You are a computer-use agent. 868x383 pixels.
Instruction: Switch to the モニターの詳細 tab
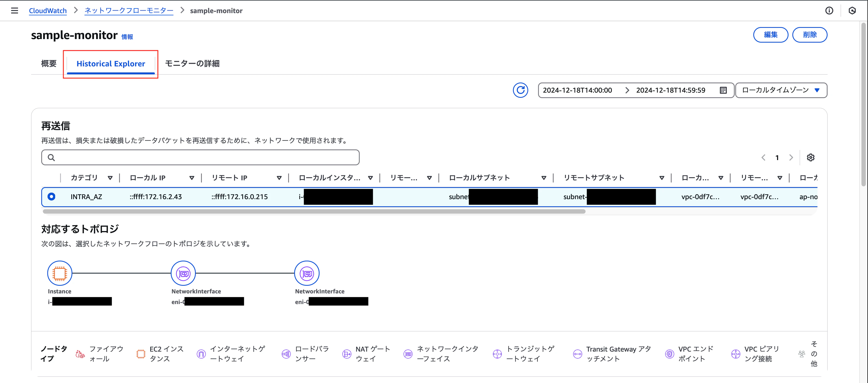point(192,63)
